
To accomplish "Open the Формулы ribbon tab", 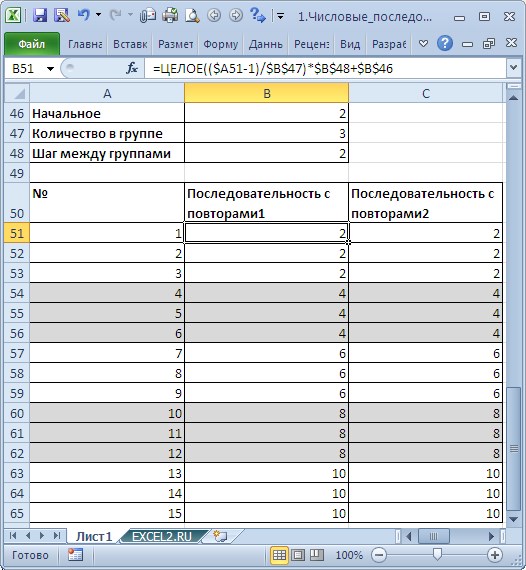I will point(220,44).
